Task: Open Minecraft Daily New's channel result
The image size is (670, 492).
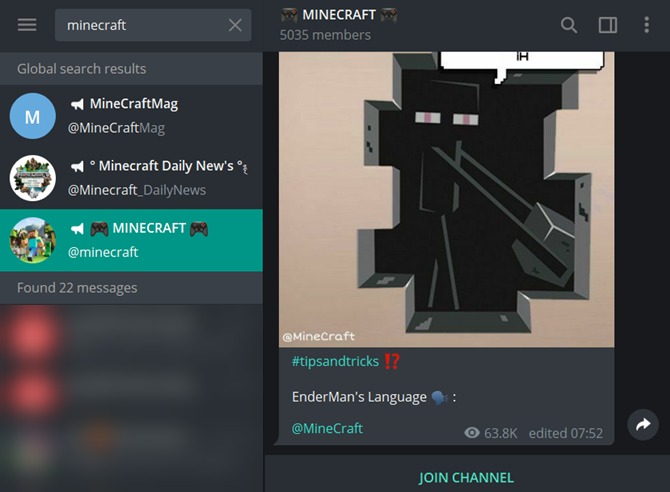Action: point(131,178)
